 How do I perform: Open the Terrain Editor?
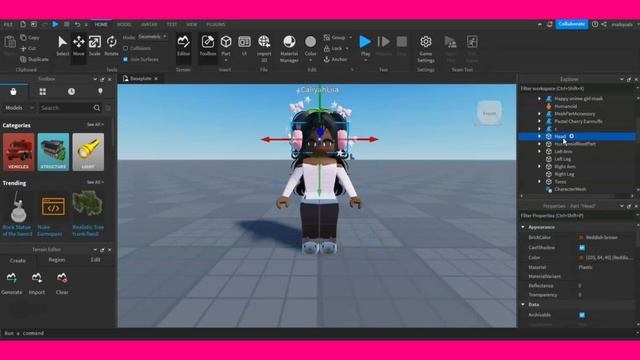(x=183, y=45)
